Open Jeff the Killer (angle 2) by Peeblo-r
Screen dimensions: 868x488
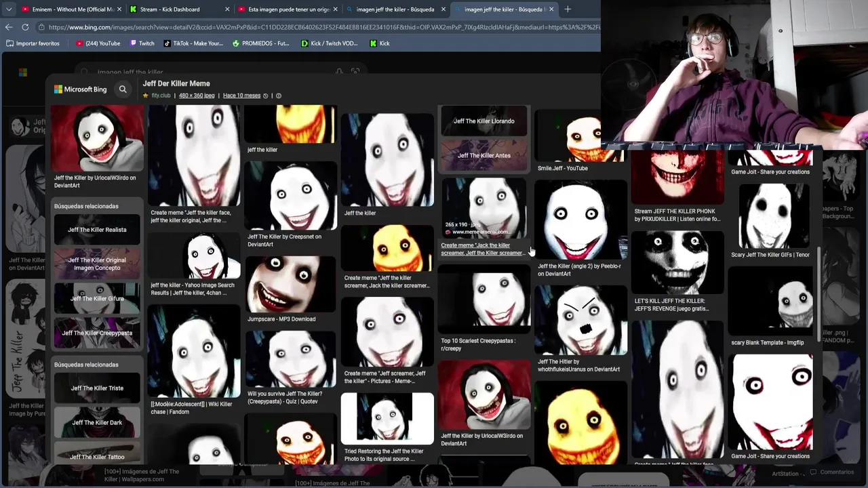point(580,228)
